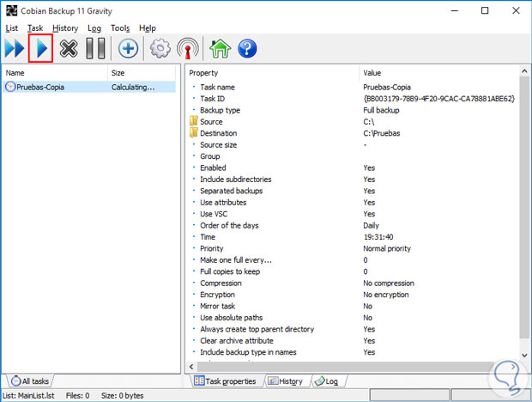The image size is (532, 402).
Task: Click the Size: 0 bytes status entry
Action: point(122,395)
